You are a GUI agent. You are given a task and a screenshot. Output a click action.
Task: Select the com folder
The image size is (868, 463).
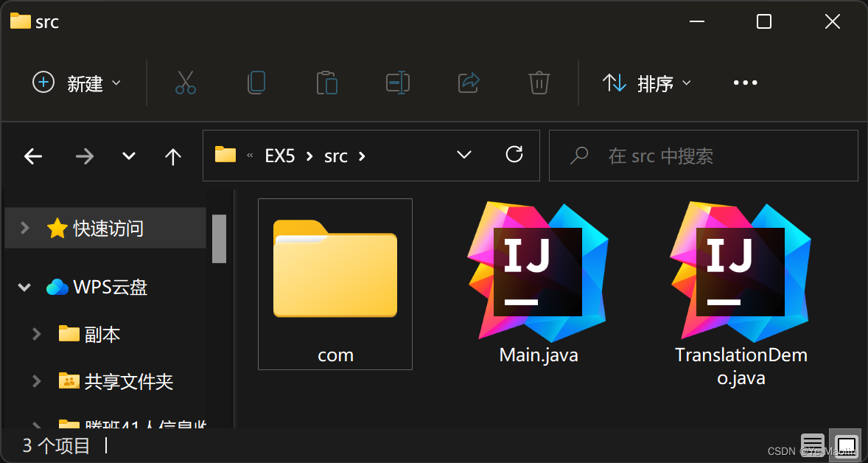(335, 284)
